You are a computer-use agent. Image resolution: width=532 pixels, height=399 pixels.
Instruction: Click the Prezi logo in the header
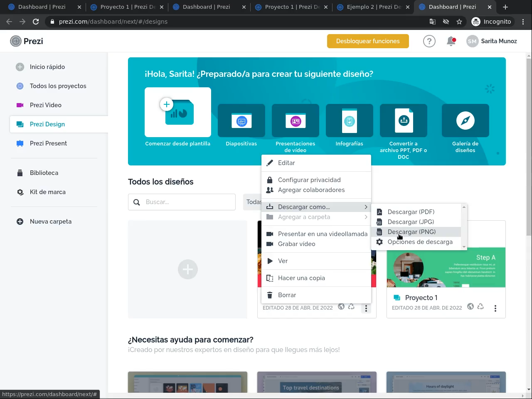coord(27,41)
